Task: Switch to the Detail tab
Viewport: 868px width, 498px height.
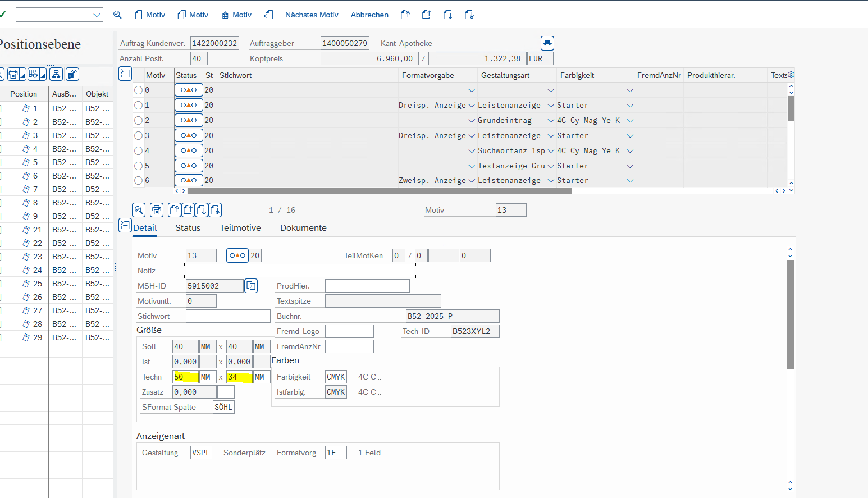Action: click(145, 227)
